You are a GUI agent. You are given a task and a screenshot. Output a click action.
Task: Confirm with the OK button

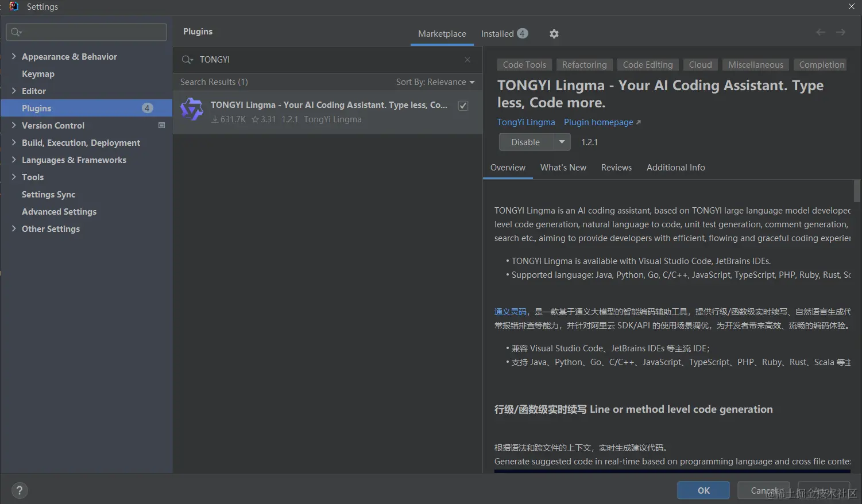coord(703,490)
